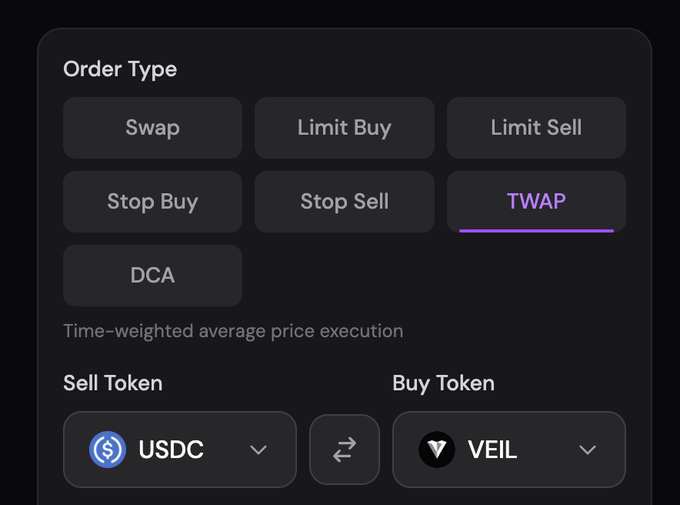Switch to the DCA order type
Image resolution: width=680 pixels, height=505 pixels.
tap(152, 276)
